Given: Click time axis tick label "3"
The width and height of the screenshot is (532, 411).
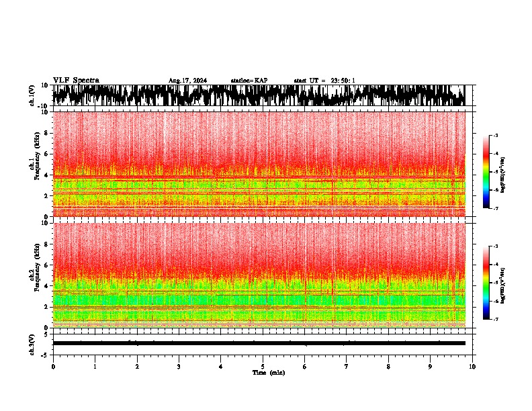Looking at the screenshot, I should pyautogui.click(x=179, y=367).
